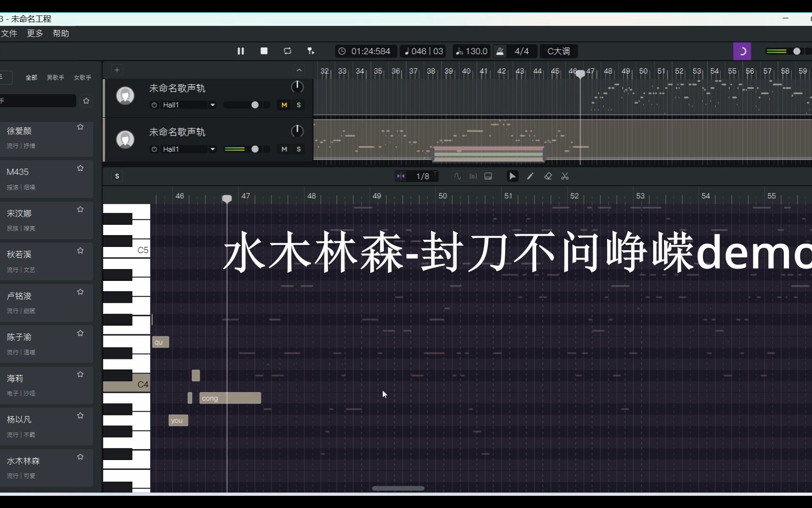Adjust pan knob of second track
This screenshot has width=812, height=508.
point(297,131)
